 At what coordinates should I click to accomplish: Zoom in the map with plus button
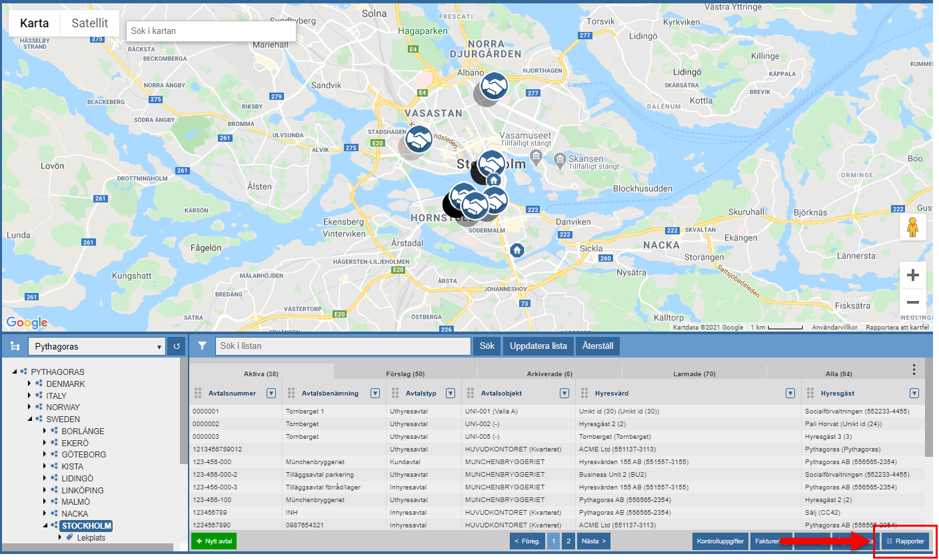point(912,275)
